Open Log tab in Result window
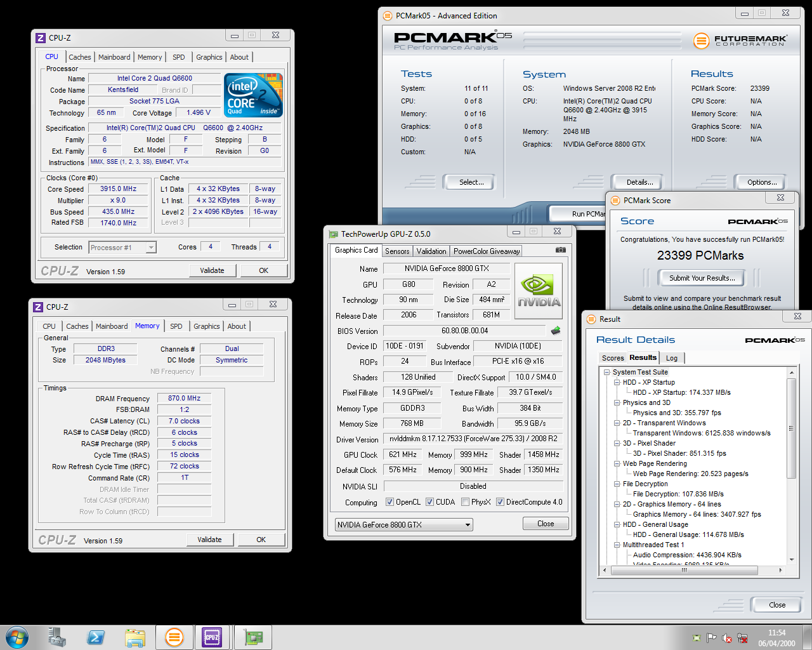812x650 pixels. (672, 358)
